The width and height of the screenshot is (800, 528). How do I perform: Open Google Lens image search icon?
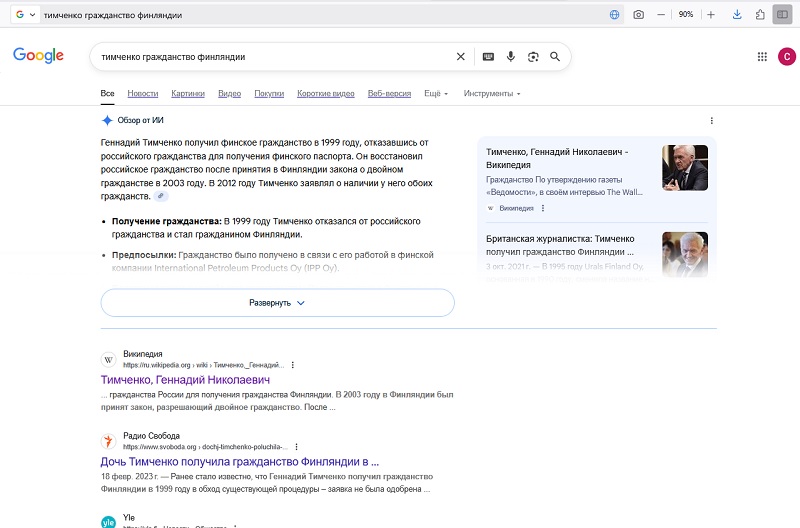(x=533, y=57)
